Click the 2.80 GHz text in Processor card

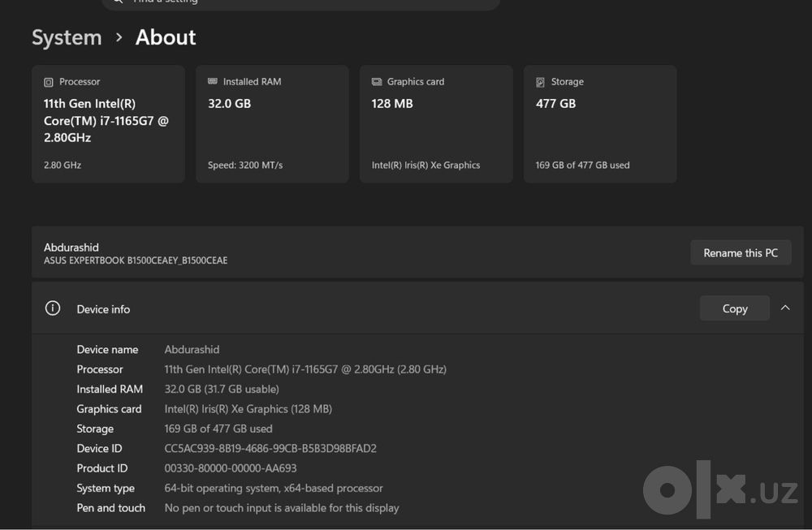(x=63, y=165)
